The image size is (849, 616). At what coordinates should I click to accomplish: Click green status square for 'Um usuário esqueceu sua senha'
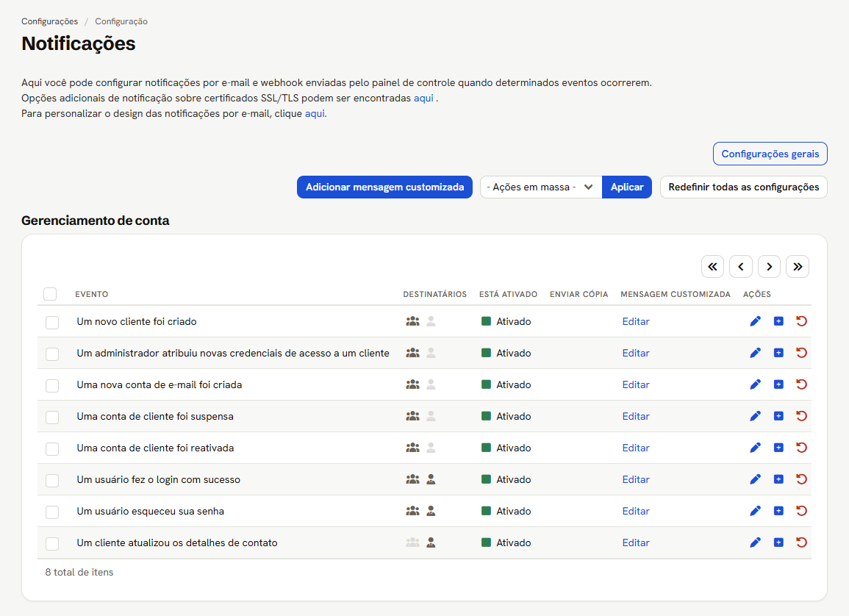click(486, 511)
